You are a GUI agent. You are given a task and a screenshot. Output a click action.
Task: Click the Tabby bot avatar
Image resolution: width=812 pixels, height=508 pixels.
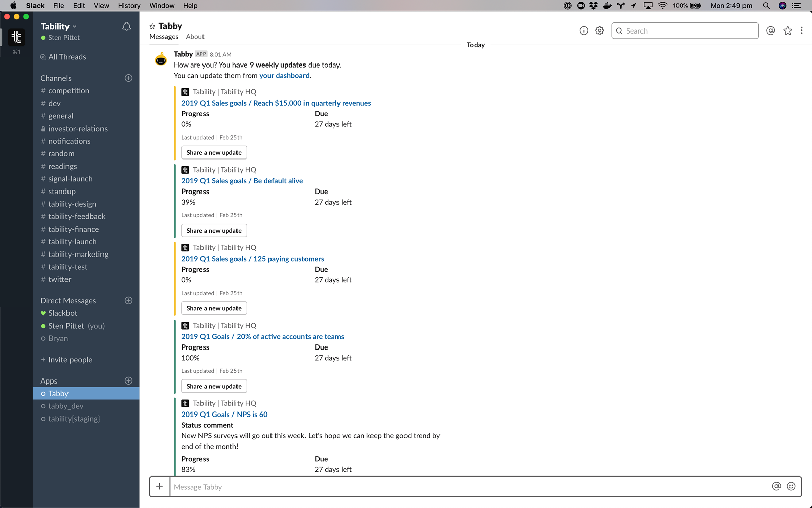click(x=161, y=59)
